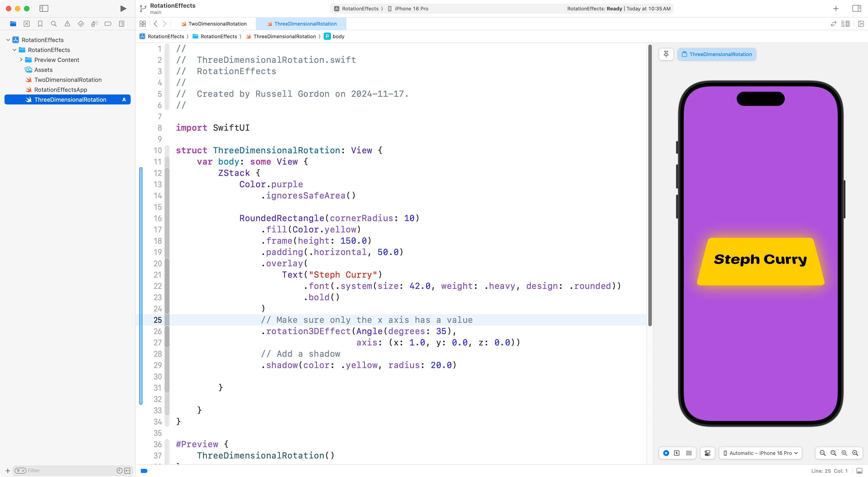The image size is (868, 477).
Task: Expand the Preview Content folder
Action: pyautogui.click(x=21, y=60)
